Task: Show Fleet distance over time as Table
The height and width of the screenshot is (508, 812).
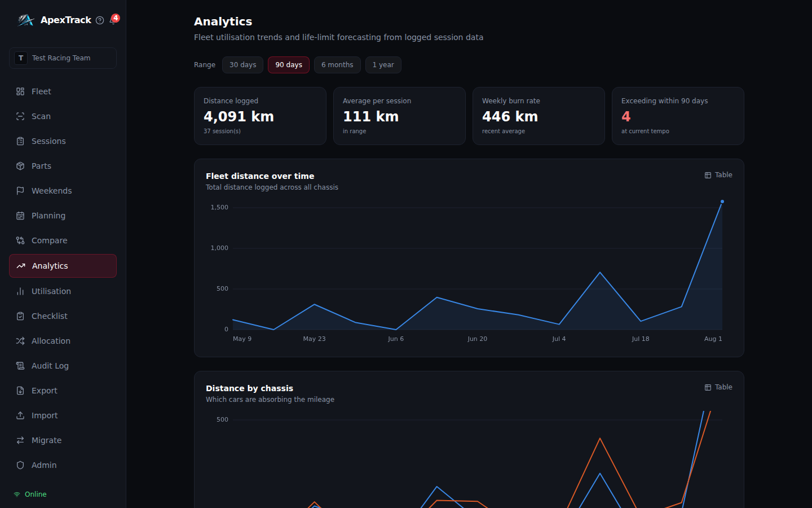Action: 718,175
